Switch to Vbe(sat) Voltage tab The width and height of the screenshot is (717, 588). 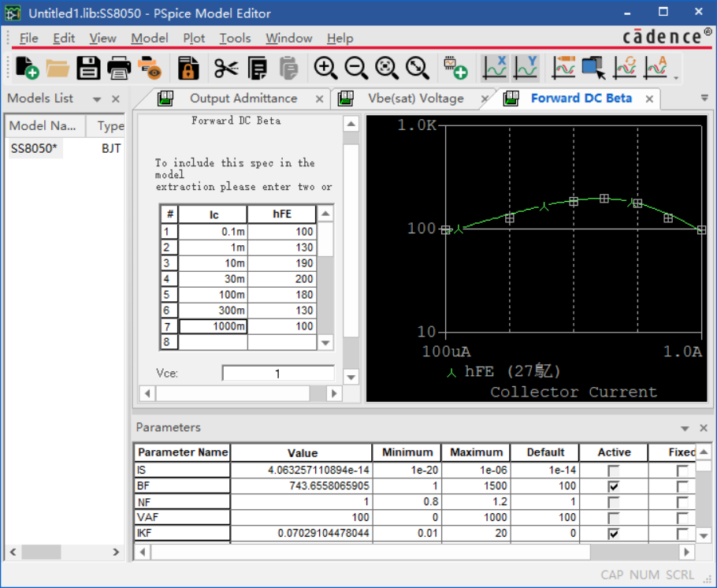[416, 99]
